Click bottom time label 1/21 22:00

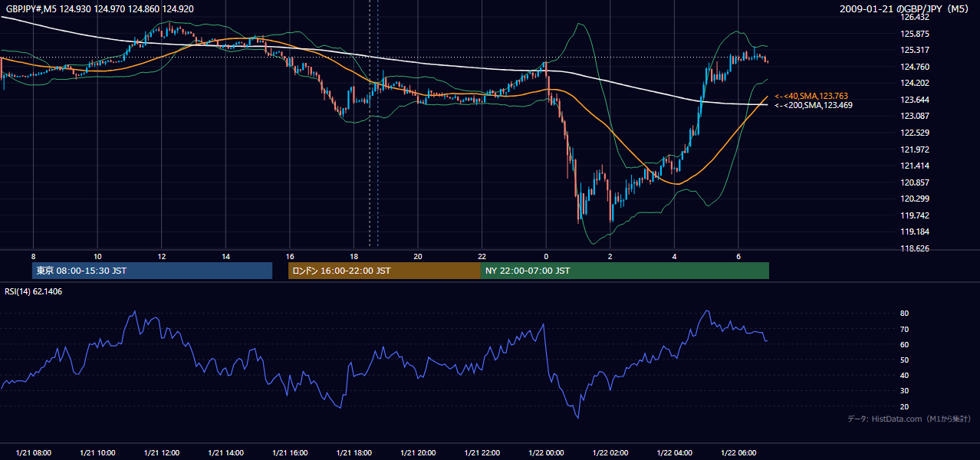(x=482, y=453)
